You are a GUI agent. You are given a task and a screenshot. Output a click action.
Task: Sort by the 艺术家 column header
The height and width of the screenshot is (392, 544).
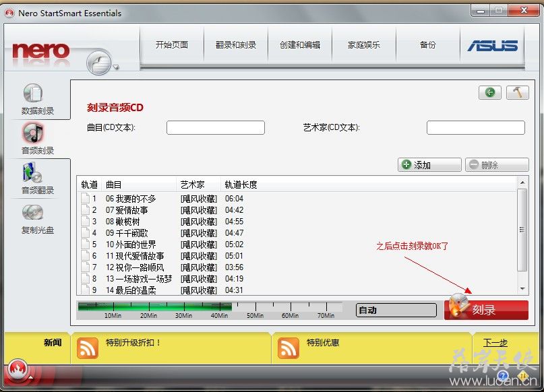[198, 185]
